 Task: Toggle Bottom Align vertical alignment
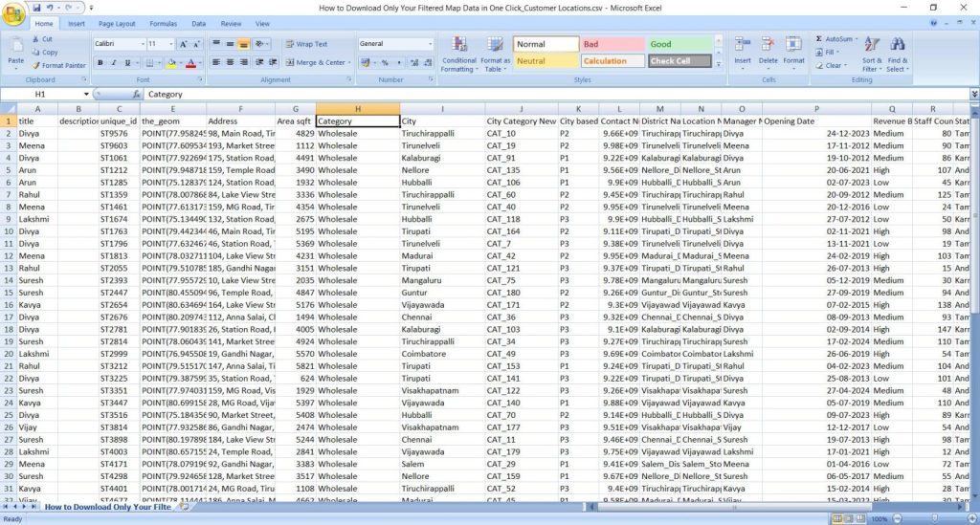click(x=244, y=44)
